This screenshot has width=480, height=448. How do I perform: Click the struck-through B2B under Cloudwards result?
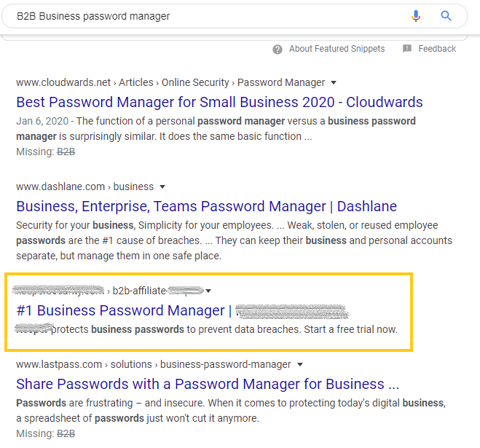(66, 152)
